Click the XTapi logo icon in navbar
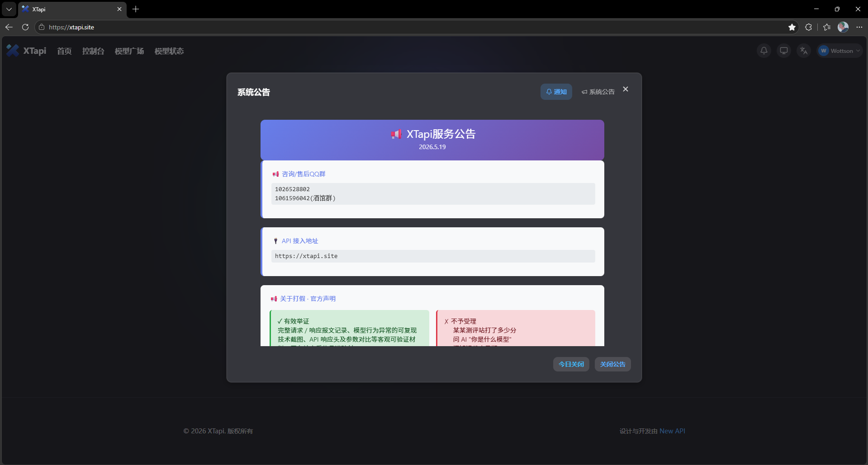Viewport: 868px width, 465px height. (13, 51)
